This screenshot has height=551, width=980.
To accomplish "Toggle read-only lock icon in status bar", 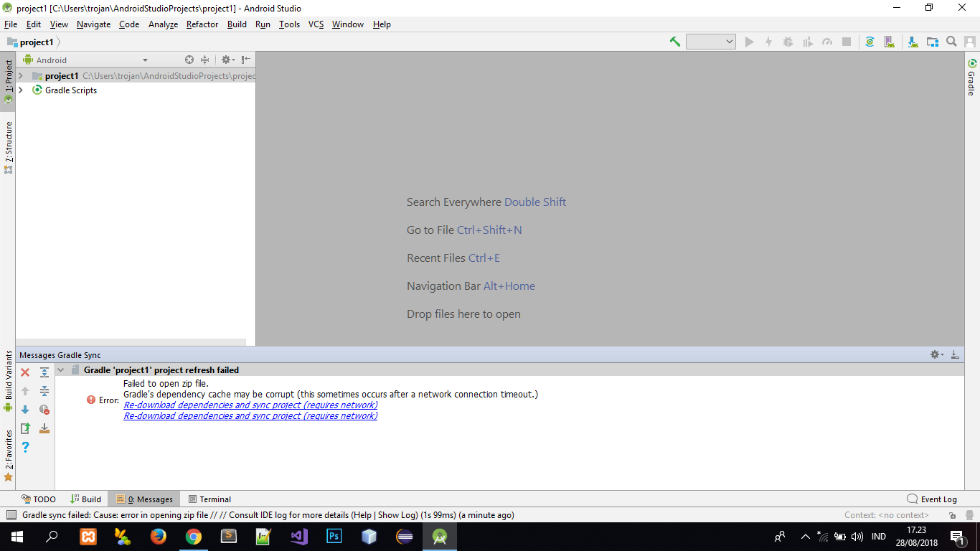I will (x=952, y=515).
